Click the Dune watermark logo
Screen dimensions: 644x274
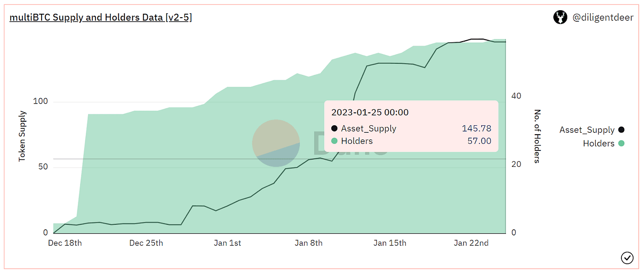pos(276,143)
